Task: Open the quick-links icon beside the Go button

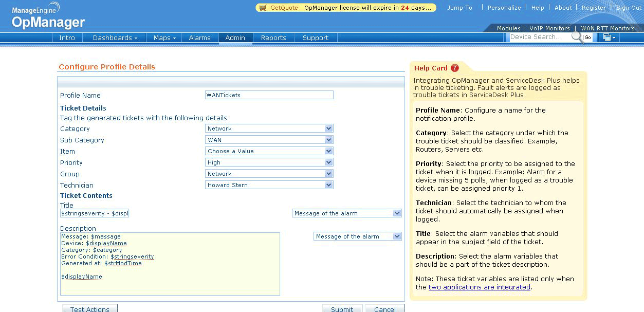Action: 610,37
